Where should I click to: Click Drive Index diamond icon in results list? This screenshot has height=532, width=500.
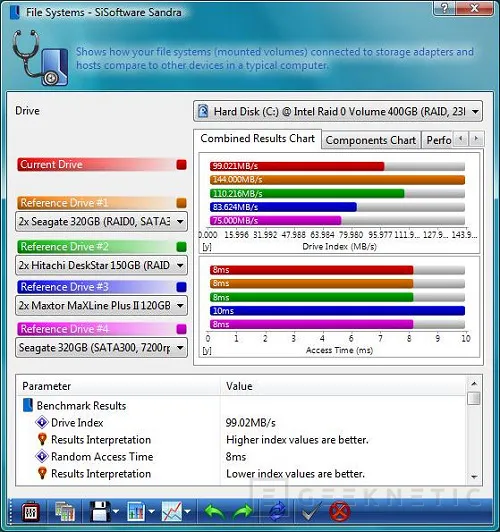(x=42, y=422)
